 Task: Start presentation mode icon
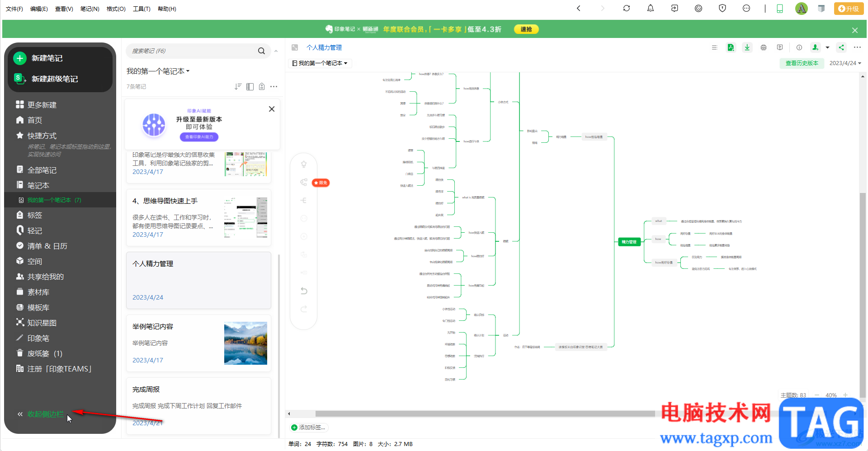780,47
